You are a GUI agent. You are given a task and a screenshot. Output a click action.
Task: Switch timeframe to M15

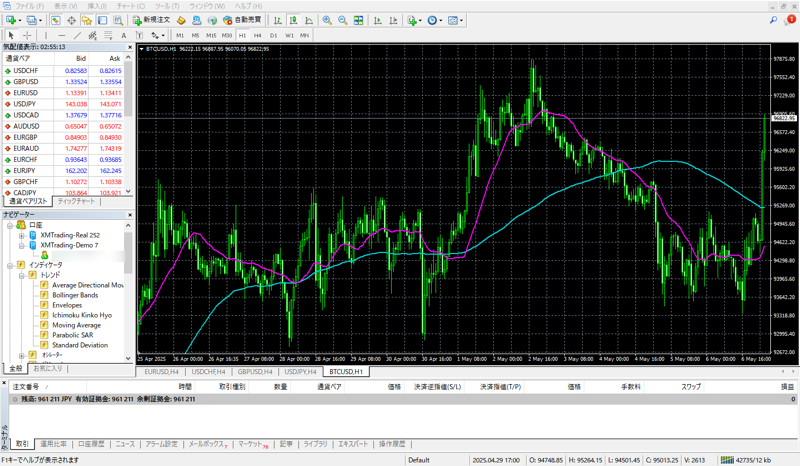[x=211, y=35]
